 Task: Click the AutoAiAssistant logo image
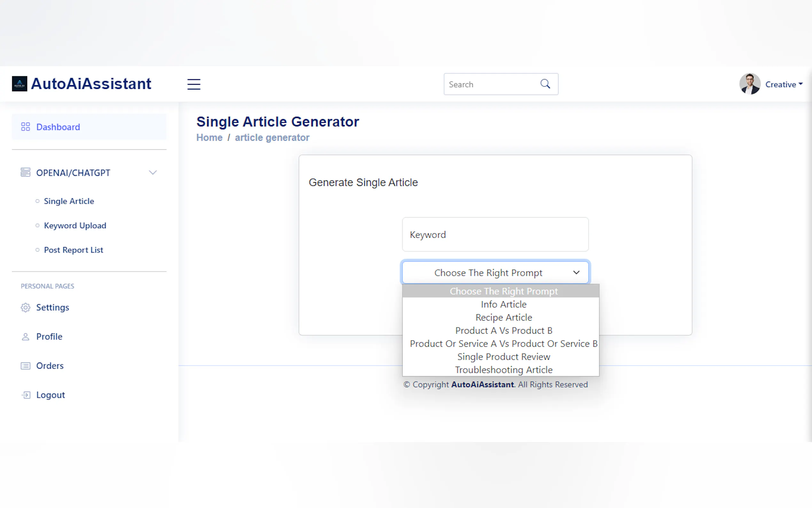[x=20, y=84]
